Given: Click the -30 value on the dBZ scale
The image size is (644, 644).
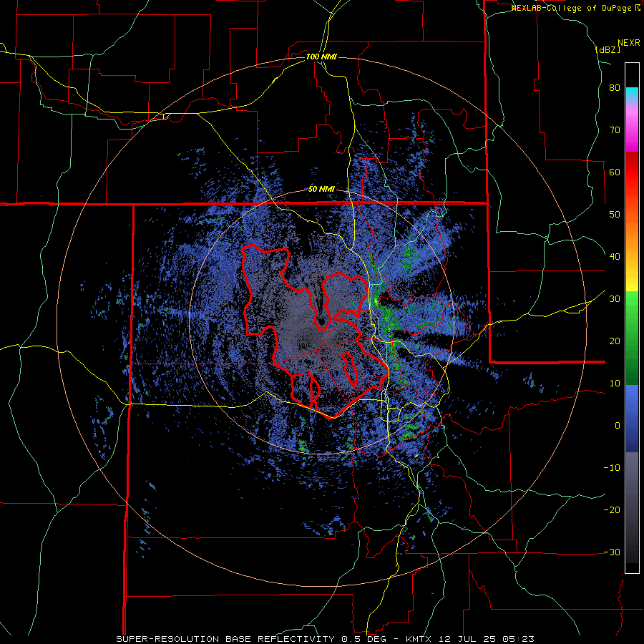Looking at the screenshot, I should 612,552.
